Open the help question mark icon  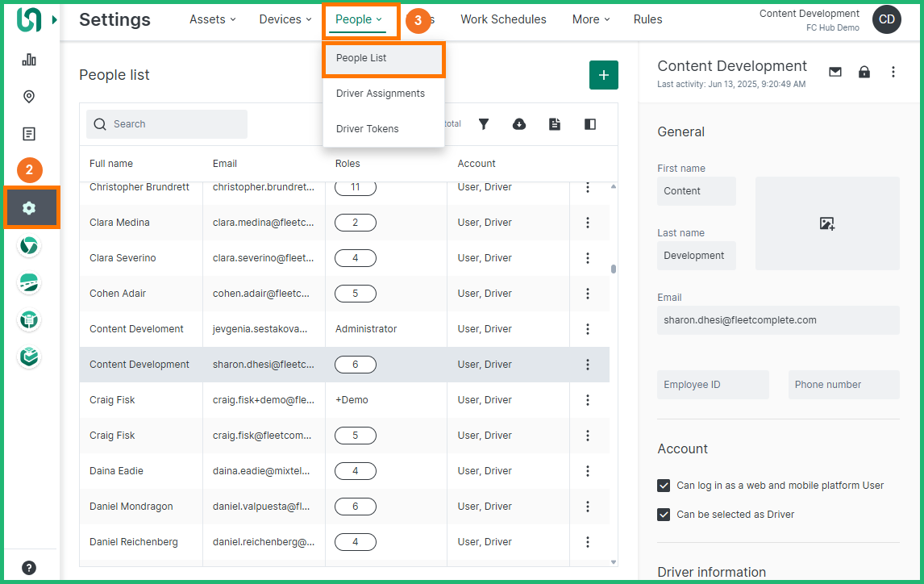pyautogui.click(x=29, y=567)
